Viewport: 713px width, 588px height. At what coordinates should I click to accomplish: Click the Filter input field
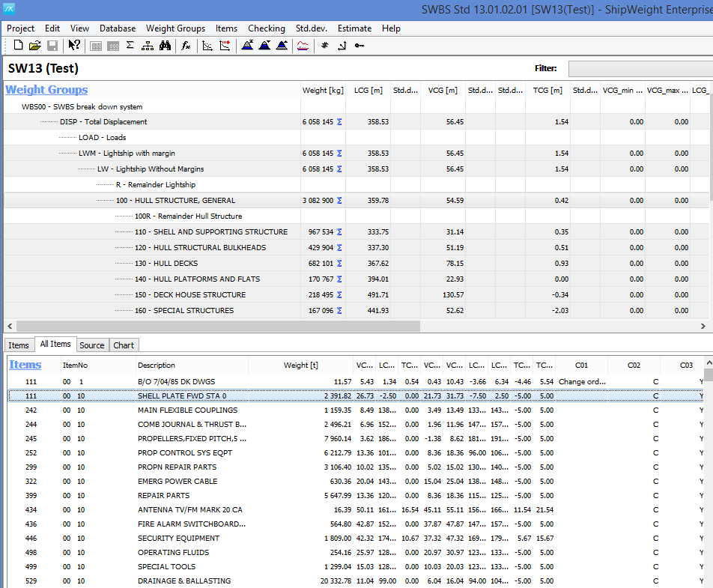pyautogui.click(x=640, y=69)
